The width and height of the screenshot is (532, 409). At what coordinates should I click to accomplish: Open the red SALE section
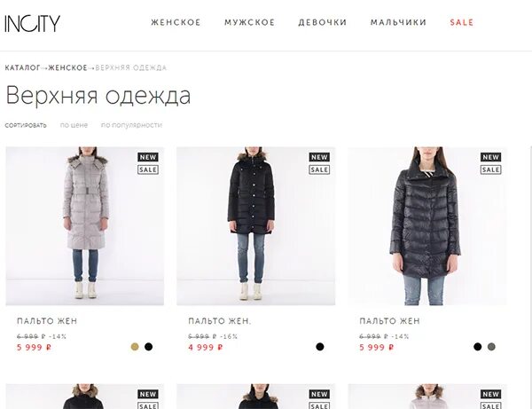pos(461,22)
